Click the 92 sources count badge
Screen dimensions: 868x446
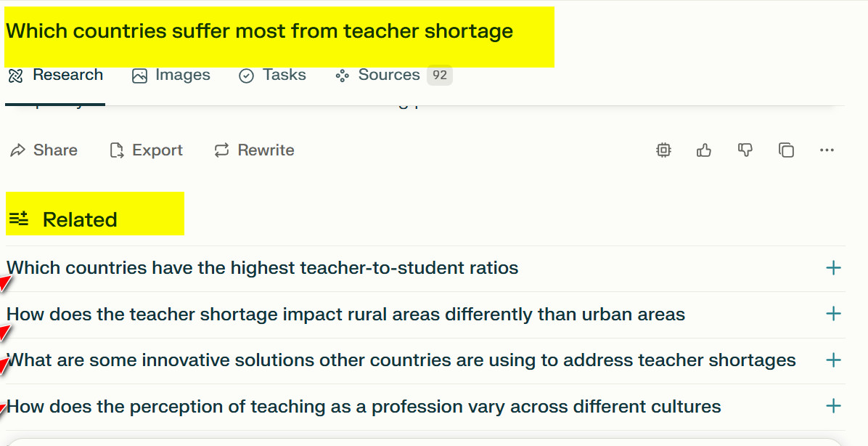point(440,76)
